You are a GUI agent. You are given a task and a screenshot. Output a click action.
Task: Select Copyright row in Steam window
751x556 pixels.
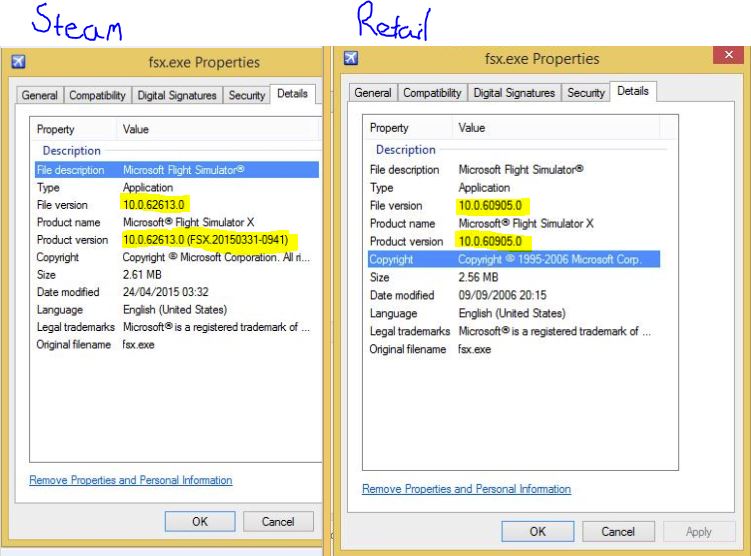pyautogui.click(x=177, y=257)
